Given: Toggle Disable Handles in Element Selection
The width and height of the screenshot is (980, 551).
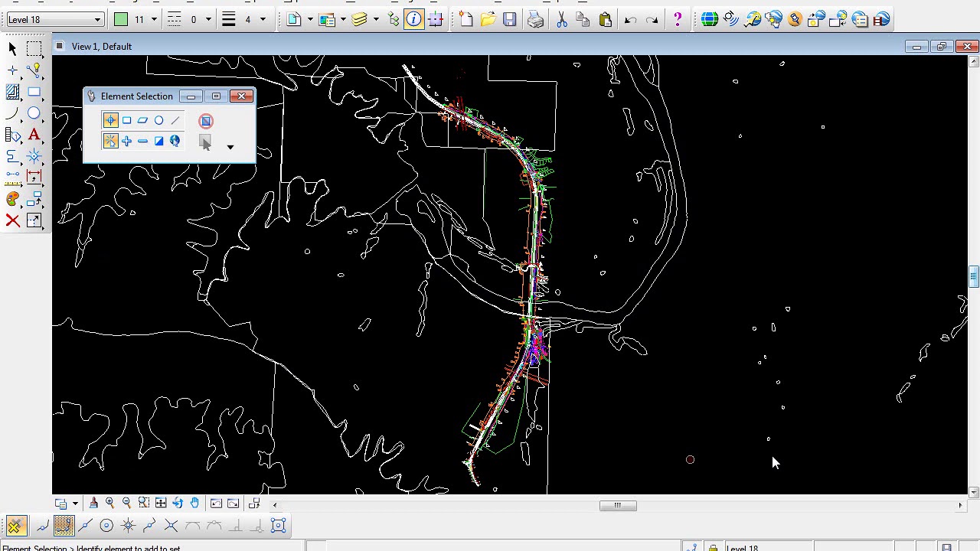Looking at the screenshot, I should tap(205, 121).
